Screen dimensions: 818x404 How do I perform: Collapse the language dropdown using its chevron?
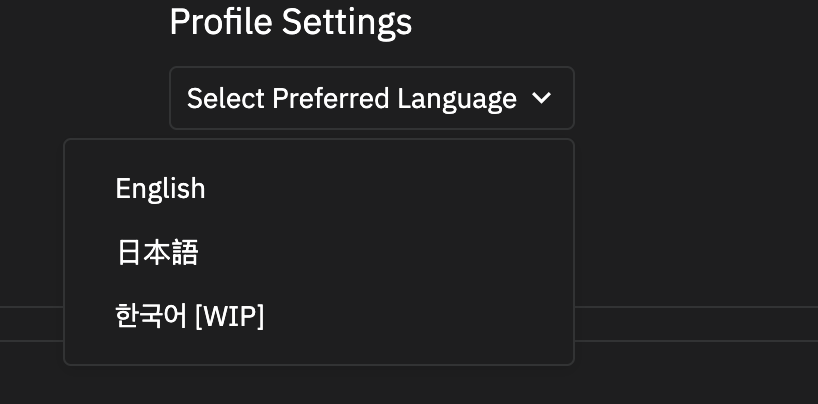point(542,98)
